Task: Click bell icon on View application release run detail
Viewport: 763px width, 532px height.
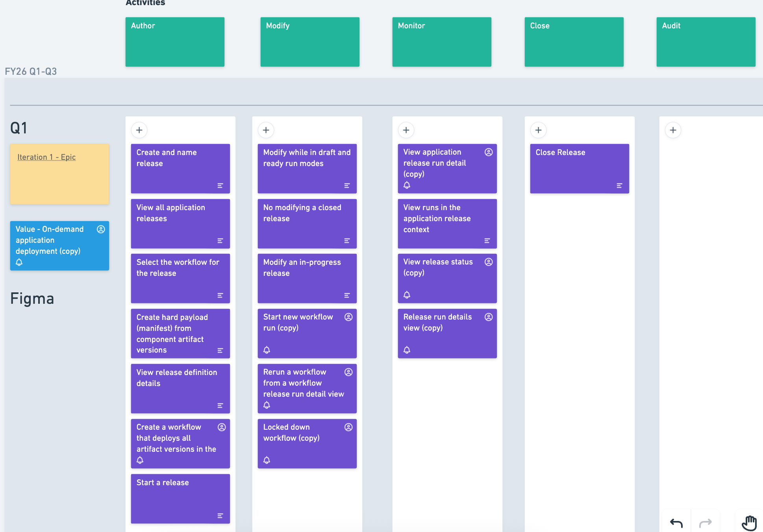Action: [x=407, y=185]
